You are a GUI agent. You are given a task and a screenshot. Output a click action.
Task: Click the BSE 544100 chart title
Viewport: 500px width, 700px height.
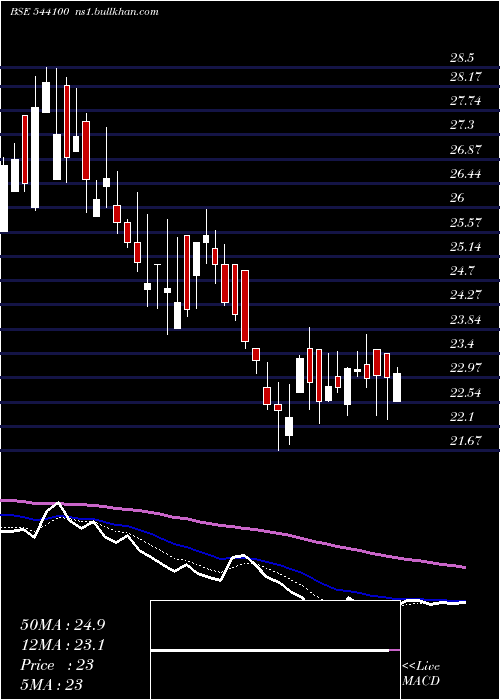coord(39,12)
